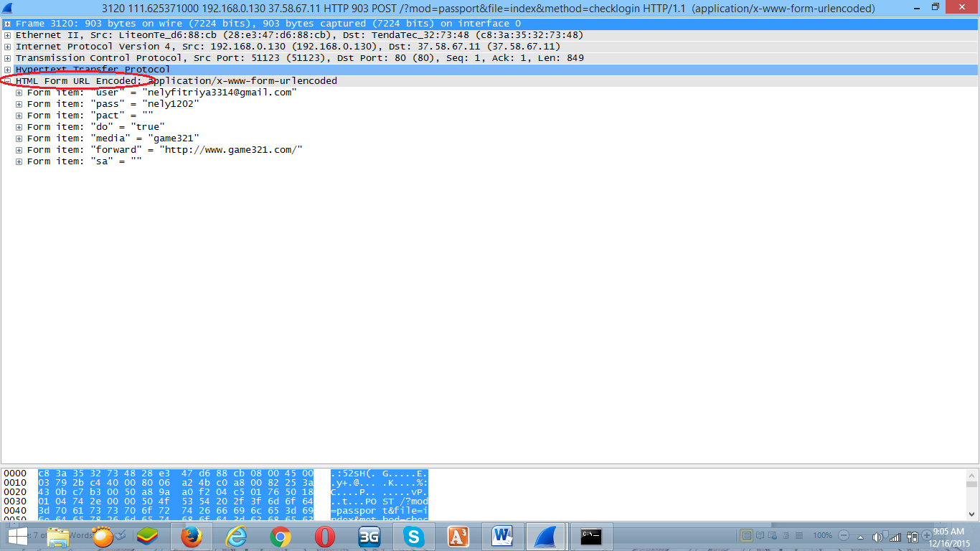The height and width of the screenshot is (551, 980).
Task: Click the network signal icon in the tray
Action: coord(896,536)
